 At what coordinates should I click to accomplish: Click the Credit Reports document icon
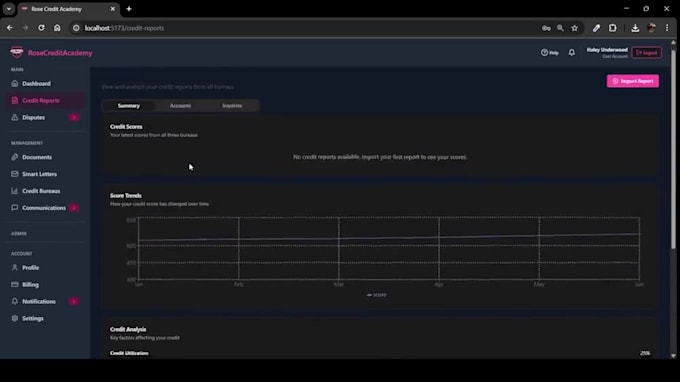[15, 100]
